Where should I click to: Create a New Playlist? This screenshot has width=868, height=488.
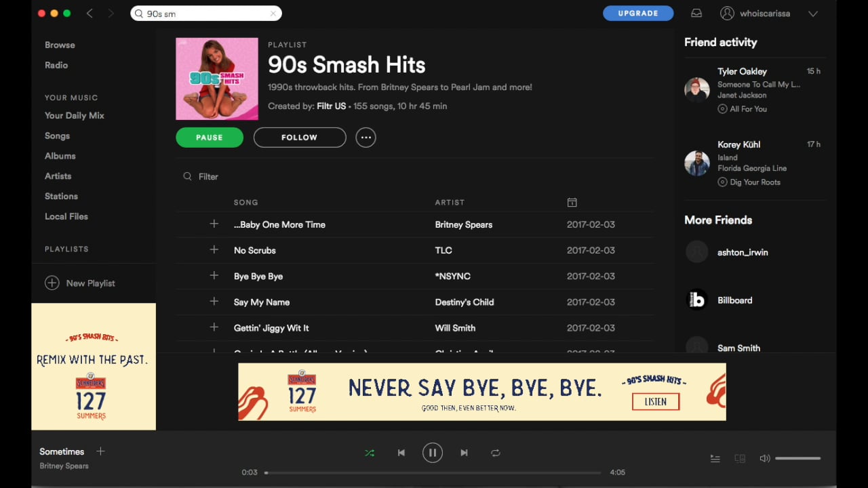(80, 283)
